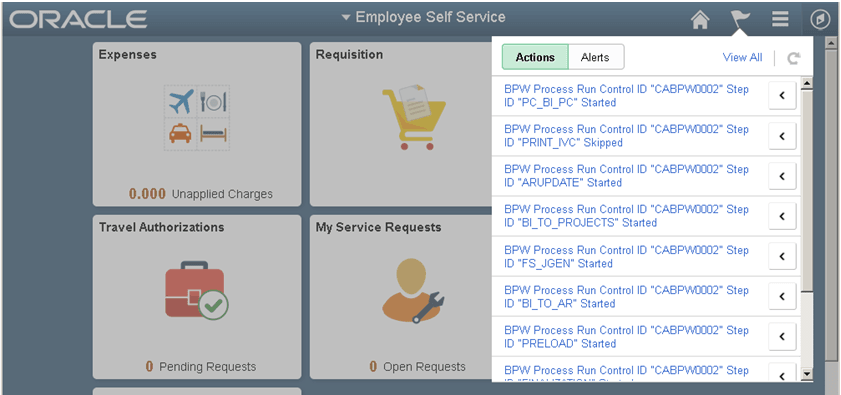Open the "PC_BI_PC" Started notification

pyautogui.click(x=626, y=96)
